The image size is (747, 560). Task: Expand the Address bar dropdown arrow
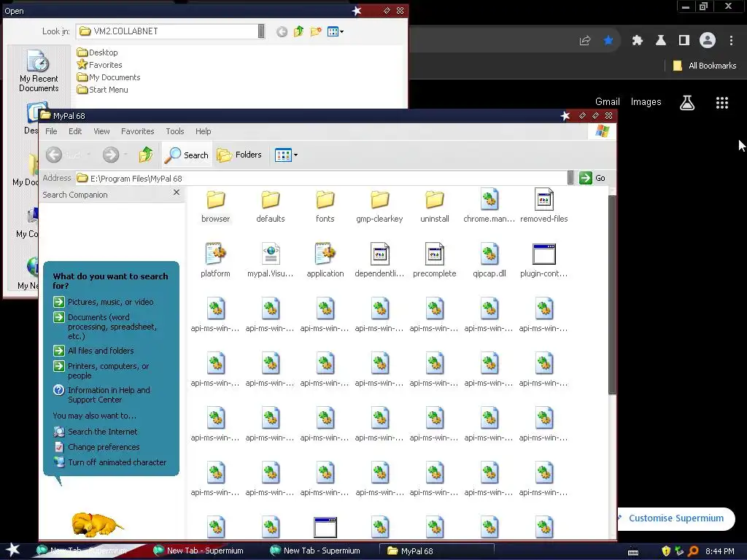[570, 178]
